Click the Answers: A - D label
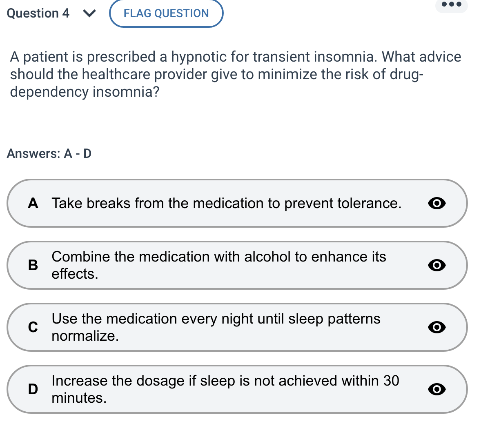481x448 pixels. click(x=49, y=154)
